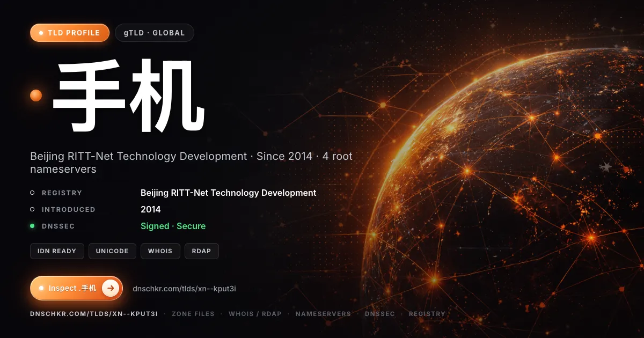Click the REGISTRY label in details list
This screenshot has height=338, width=644.
[62, 193]
